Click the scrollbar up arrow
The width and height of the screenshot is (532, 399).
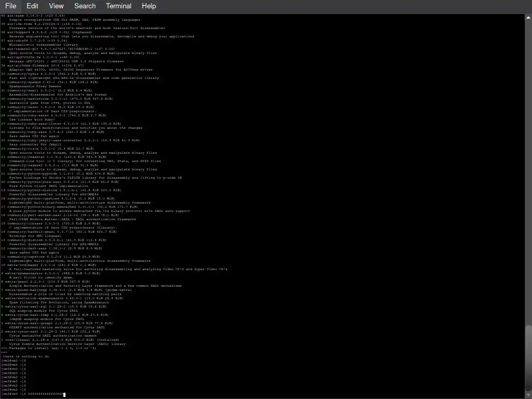(528, 17)
